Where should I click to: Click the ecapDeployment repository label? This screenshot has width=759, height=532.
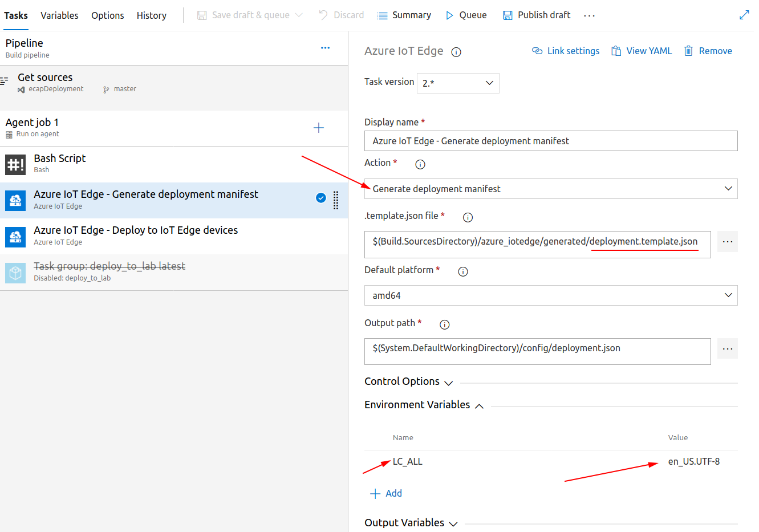point(56,89)
